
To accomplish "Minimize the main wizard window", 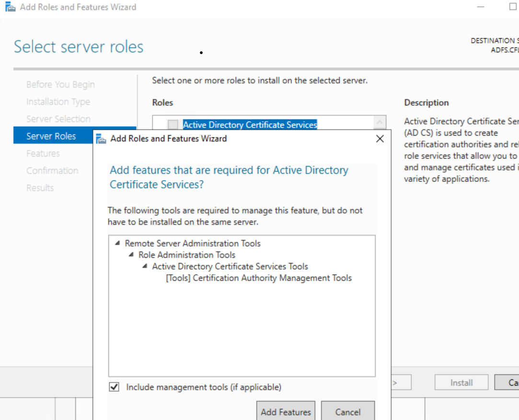I will coord(480,7).
